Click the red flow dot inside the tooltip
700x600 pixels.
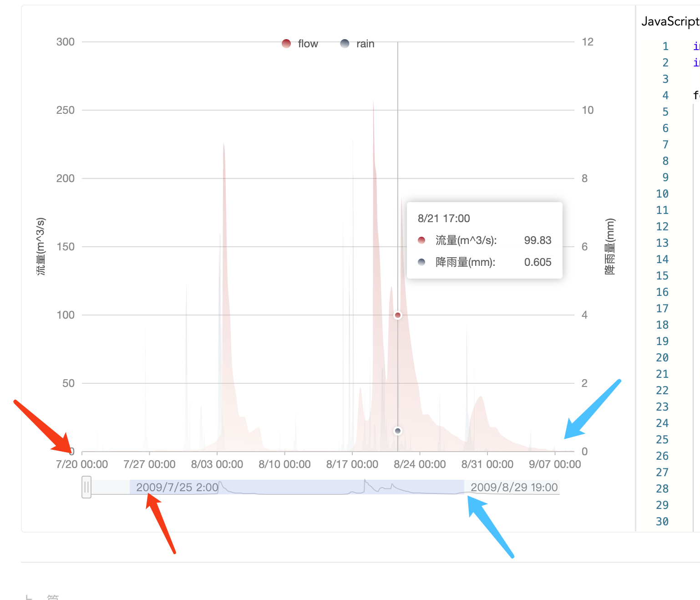[421, 240]
